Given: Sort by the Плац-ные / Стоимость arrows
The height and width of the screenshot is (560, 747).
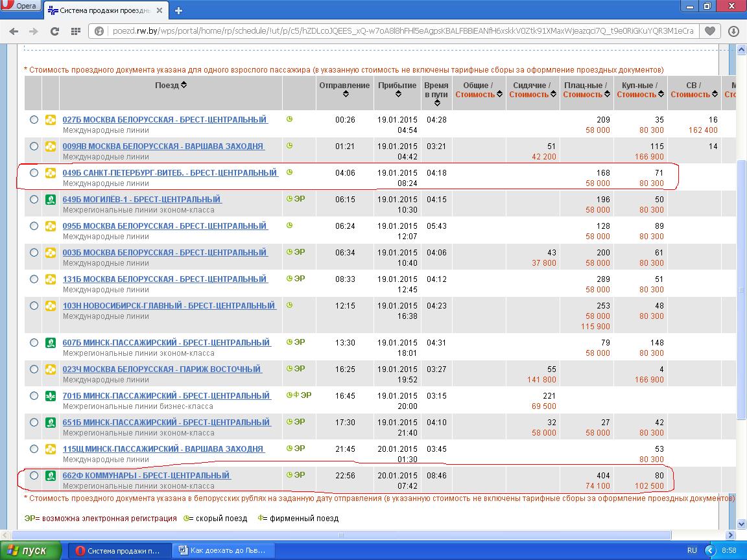Looking at the screenshot, I should pos(607,94).
